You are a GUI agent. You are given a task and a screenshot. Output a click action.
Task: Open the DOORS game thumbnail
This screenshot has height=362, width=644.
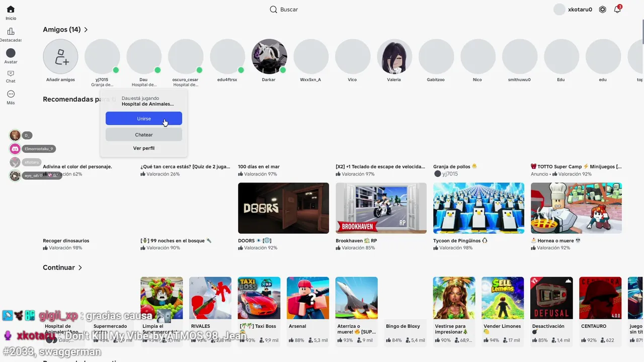pyautogui.click(x=283, y=208)
